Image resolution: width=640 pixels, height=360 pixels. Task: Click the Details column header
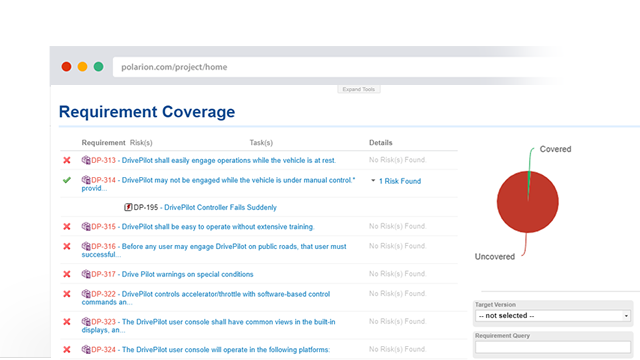click(381, 142)
